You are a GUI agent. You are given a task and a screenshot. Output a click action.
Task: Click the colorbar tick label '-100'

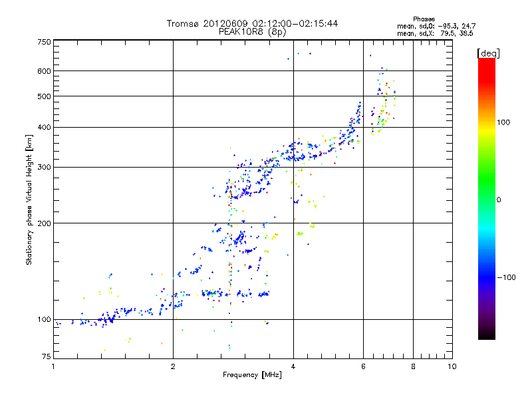[x=506, y=277]
